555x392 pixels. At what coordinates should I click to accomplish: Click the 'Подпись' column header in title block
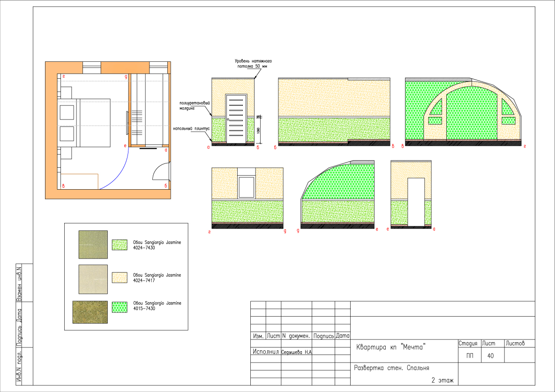point(323,336)
